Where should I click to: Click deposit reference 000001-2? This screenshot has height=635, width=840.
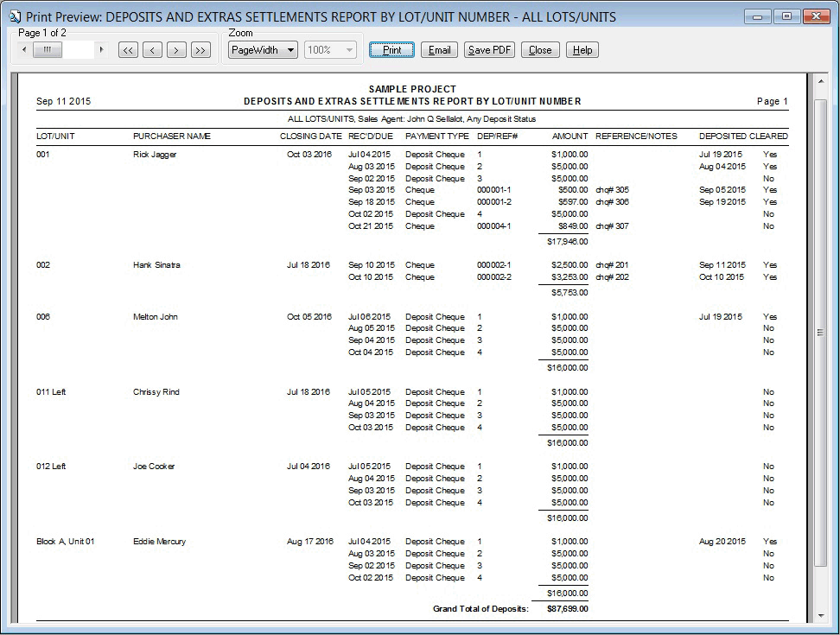point(494,202)
